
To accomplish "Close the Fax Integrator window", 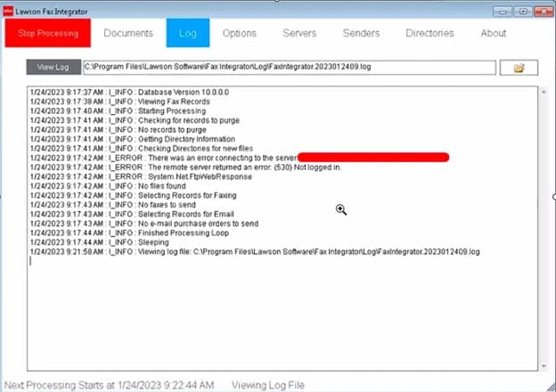I will (543, 12).
